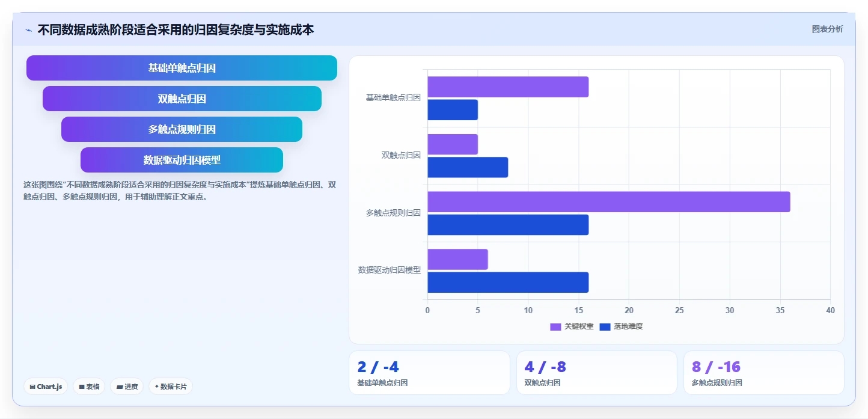Click the 进度 tag chip

pos(127,387)
